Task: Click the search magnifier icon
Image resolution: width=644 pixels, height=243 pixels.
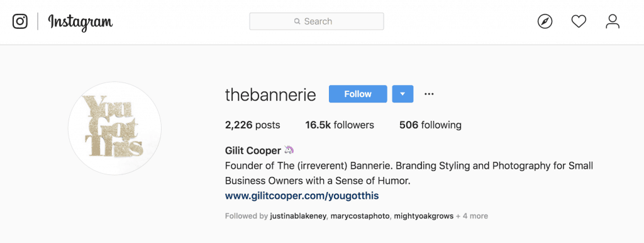Action: click(297, 21)
